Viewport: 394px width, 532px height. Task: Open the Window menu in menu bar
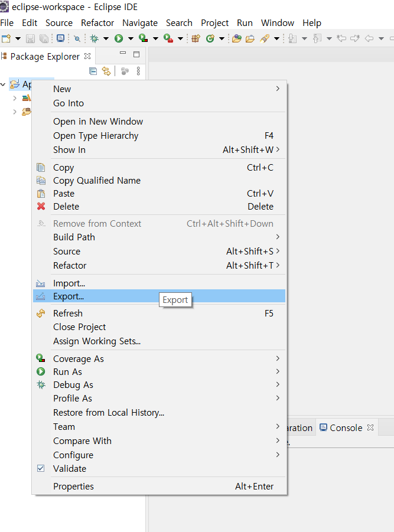coord(277,22)
